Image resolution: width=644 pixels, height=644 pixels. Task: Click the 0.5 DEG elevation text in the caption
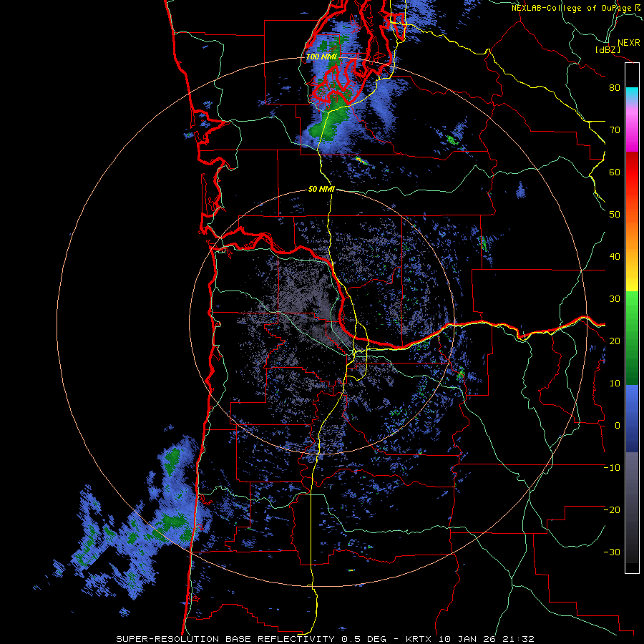click(364, 639)
